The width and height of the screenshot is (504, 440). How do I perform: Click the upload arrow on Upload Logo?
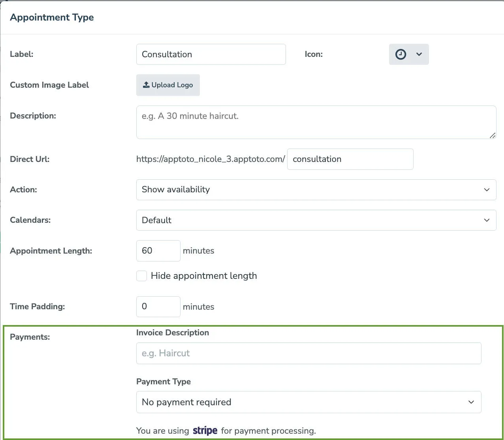pos(146,85)
